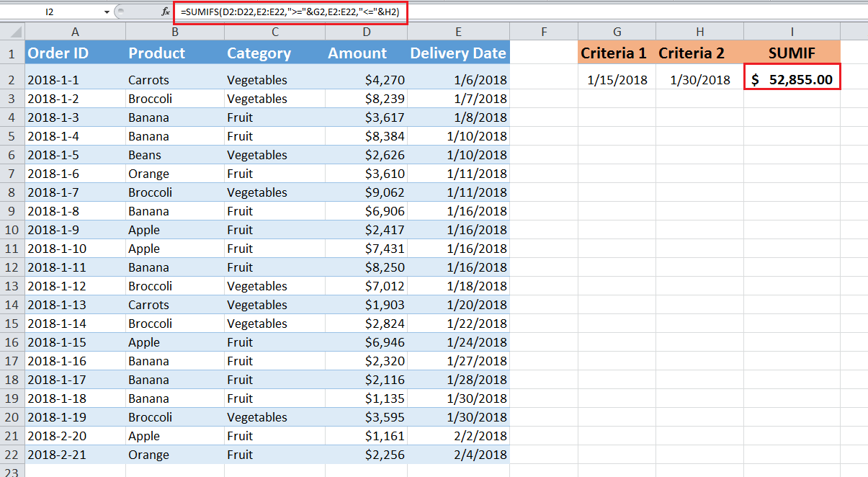
Task: Select the SUMIF label cell in I1
Action: coord(792,53)
